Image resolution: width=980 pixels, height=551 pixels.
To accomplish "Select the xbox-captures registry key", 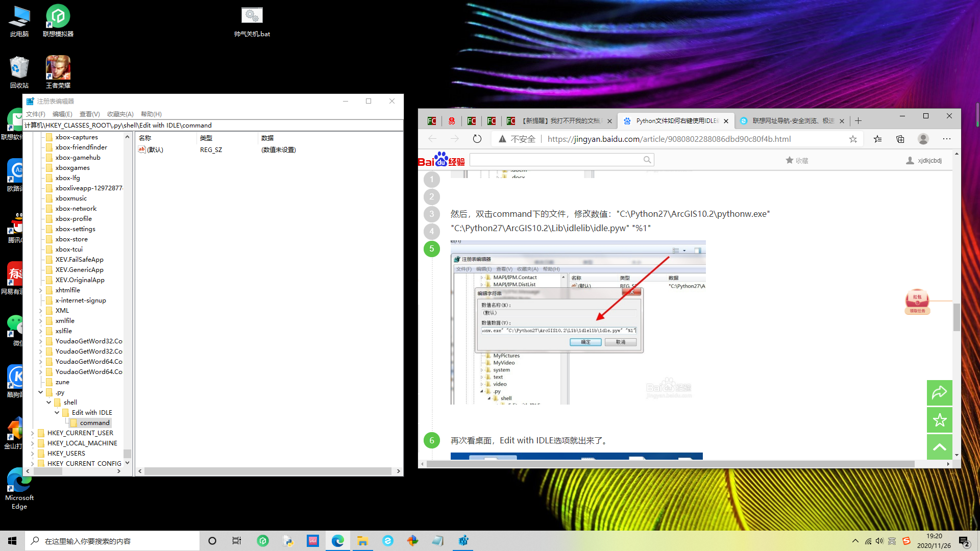I will [x=77, y=137].
